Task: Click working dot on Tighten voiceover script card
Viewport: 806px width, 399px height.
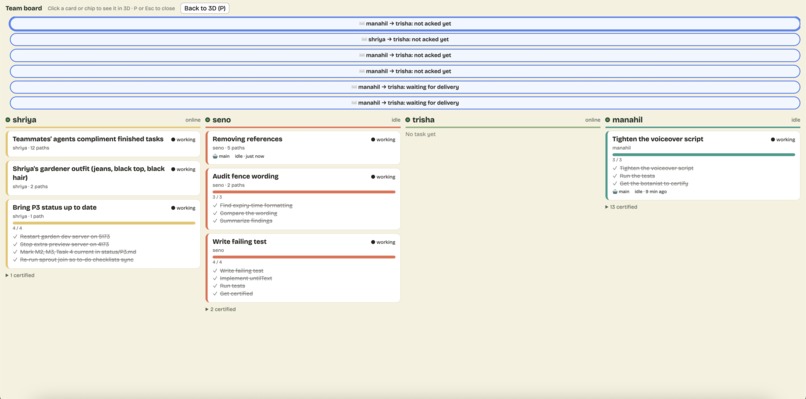Action: (x=773, y=139)
